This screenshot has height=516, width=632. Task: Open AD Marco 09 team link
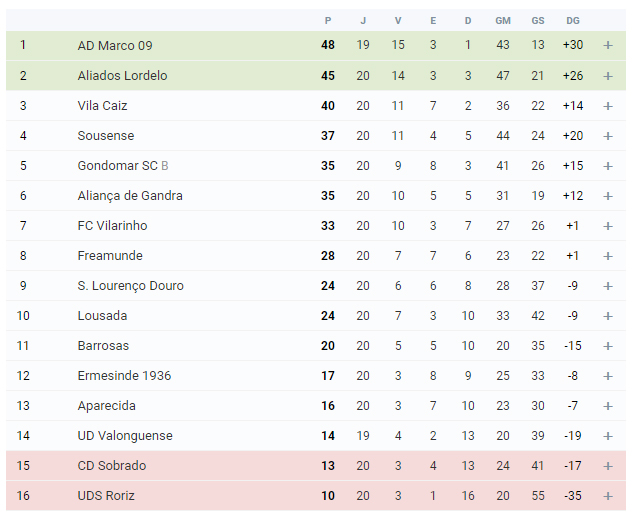(115, 46)
